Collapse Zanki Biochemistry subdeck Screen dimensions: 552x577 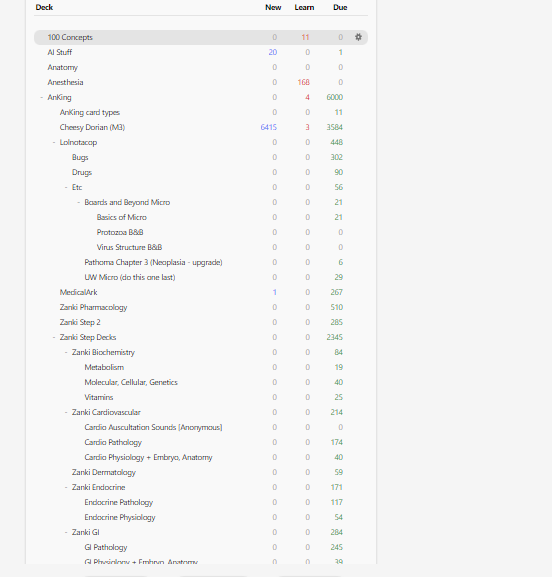pyautogui.click(x=66, y=353)
